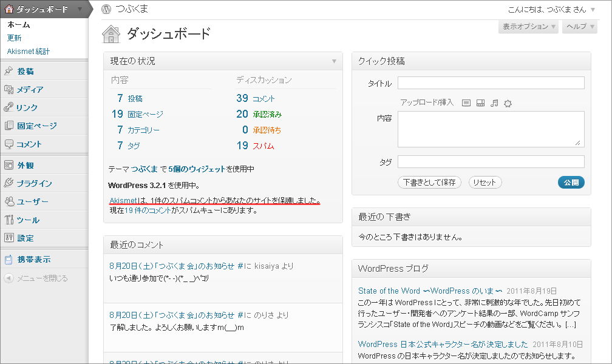This screenshot has height=364, width=612.
Task: Click the つぶくま theme name link
Action: (144, 169)
